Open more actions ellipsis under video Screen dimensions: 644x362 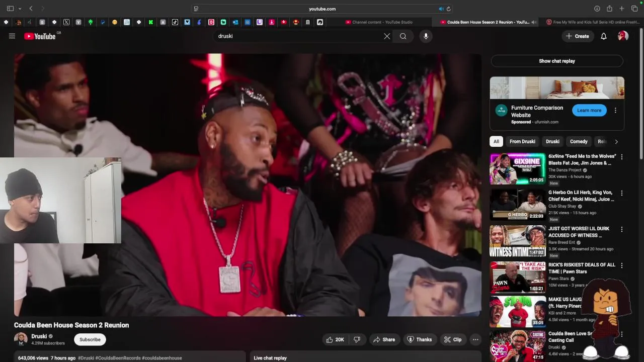point(475,339)
